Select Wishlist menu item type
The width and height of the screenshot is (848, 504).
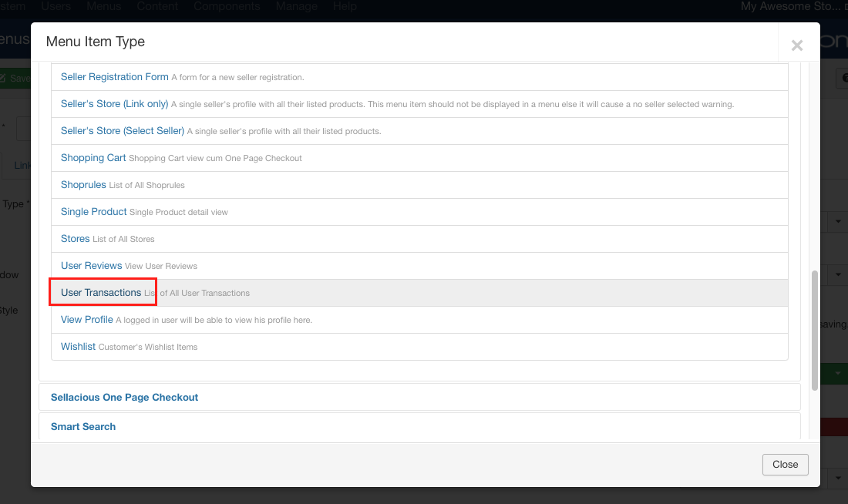point(79,347)
